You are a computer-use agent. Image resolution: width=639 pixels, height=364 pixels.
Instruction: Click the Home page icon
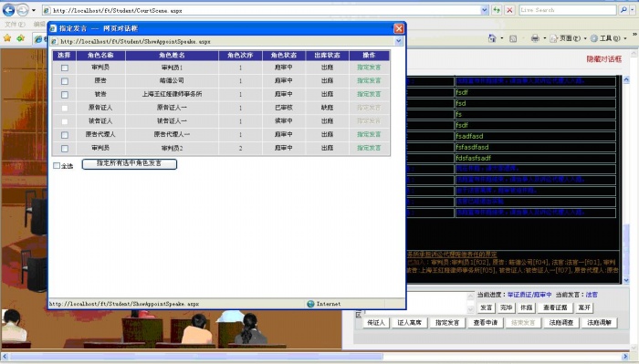coord(492,38)
